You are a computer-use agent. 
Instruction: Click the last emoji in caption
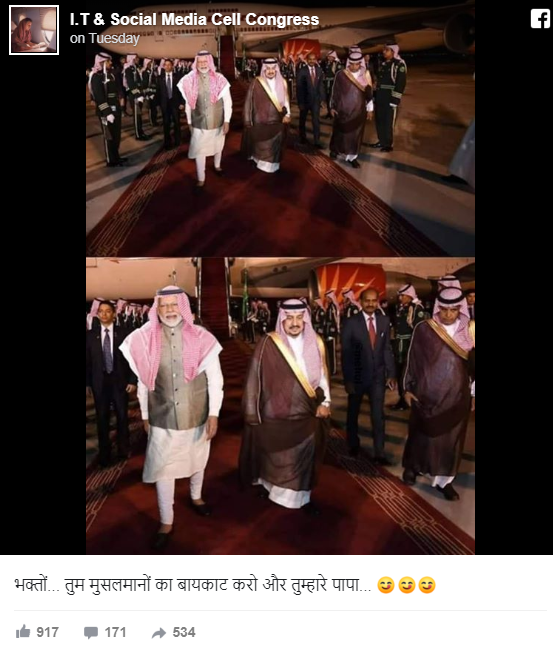click(427, 585)
